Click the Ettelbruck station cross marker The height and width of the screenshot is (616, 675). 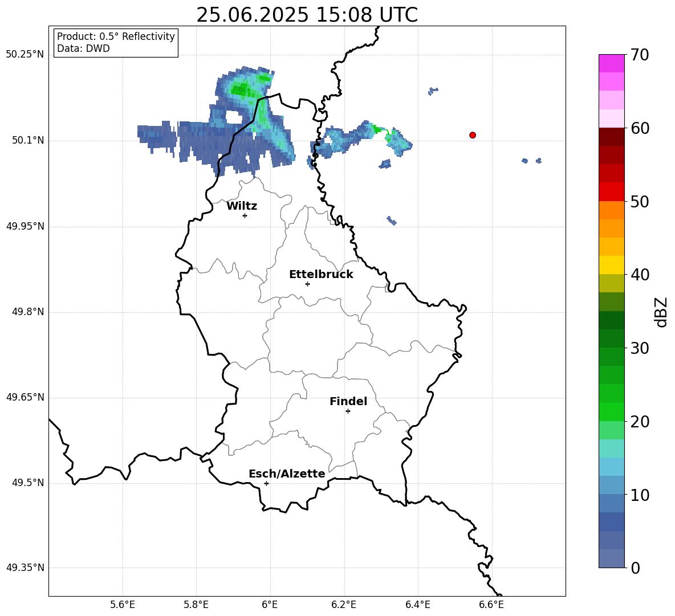307,284
